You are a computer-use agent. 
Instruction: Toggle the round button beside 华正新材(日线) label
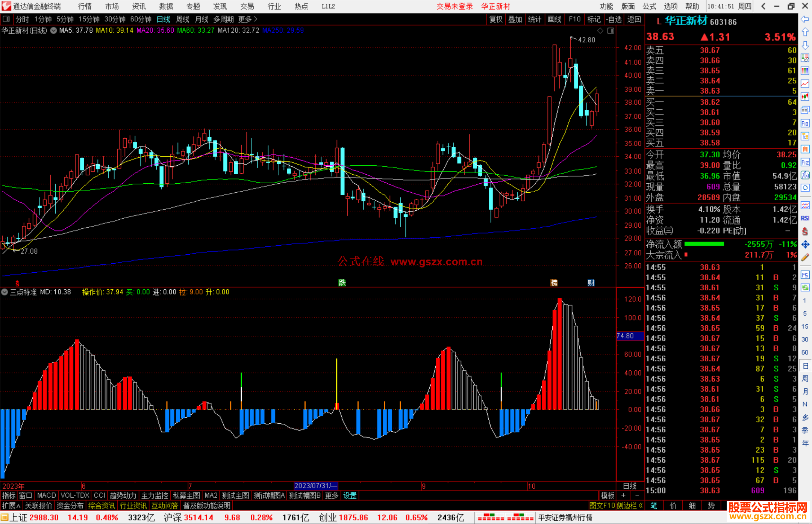coord(54,30)
